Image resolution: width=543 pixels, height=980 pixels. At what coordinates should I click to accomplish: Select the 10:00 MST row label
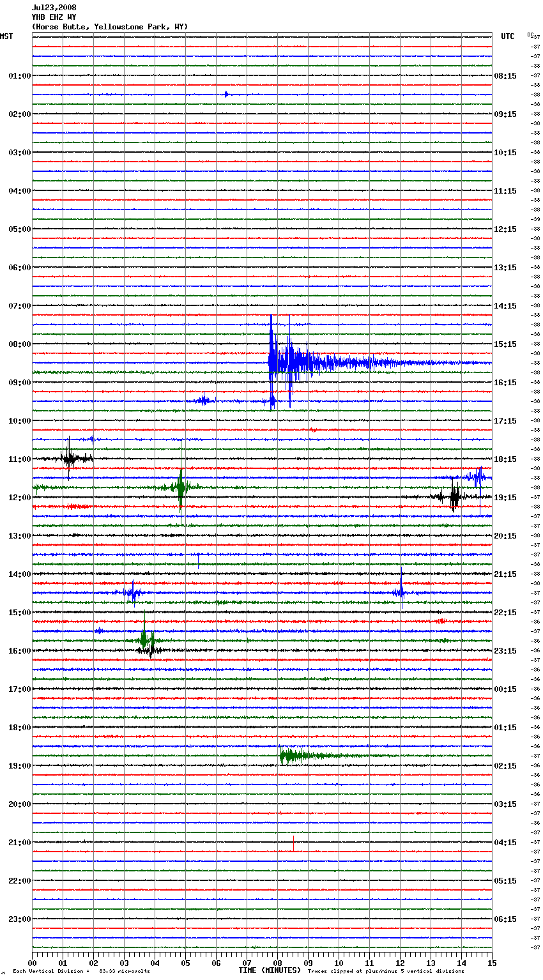click(x=20, y=421)
